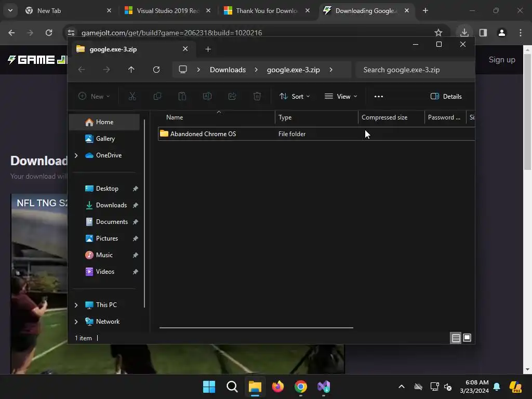Click the Explorer horizontal scrollbar
Screen dimensions: 532x399
[x=256, y=328]
